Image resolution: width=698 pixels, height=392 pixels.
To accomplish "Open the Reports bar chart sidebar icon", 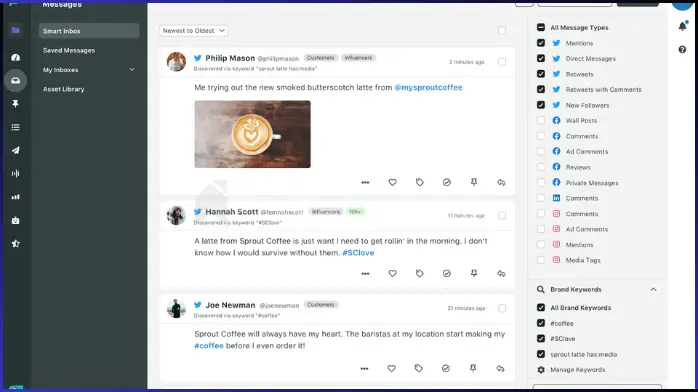I will (x=16, y=197).
